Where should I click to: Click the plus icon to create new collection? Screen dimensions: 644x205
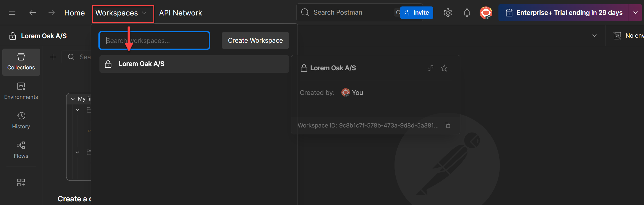(53, 57)
